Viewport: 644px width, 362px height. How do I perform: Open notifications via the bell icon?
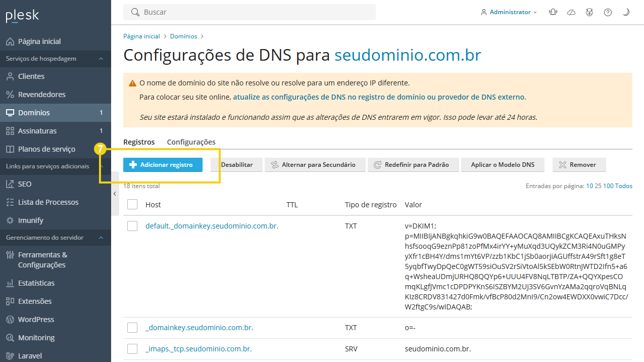[x=553, y=12]
